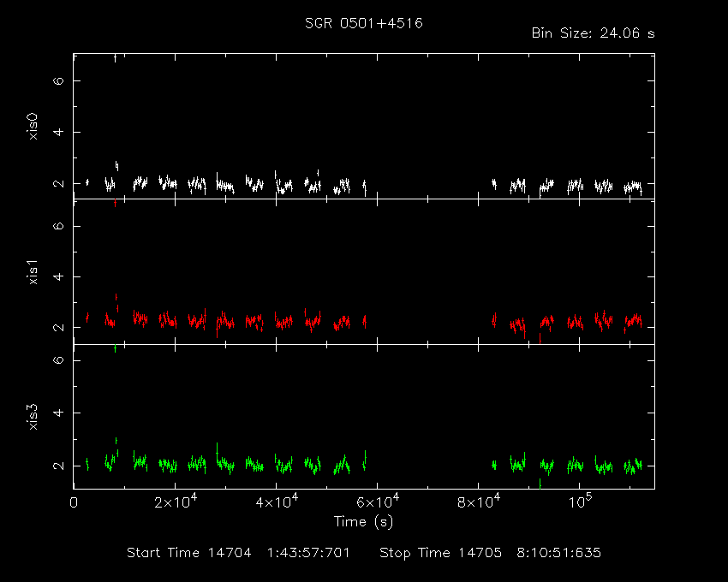Click the plot title SGR 0501+4516
This screenshot has height=582, width=728.
point(363,23)
